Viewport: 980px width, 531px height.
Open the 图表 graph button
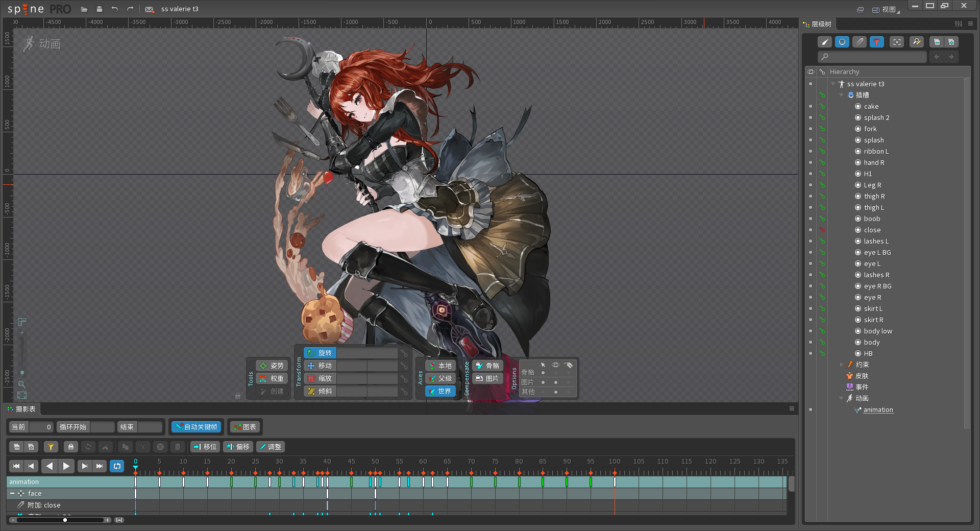pos(244,427)
